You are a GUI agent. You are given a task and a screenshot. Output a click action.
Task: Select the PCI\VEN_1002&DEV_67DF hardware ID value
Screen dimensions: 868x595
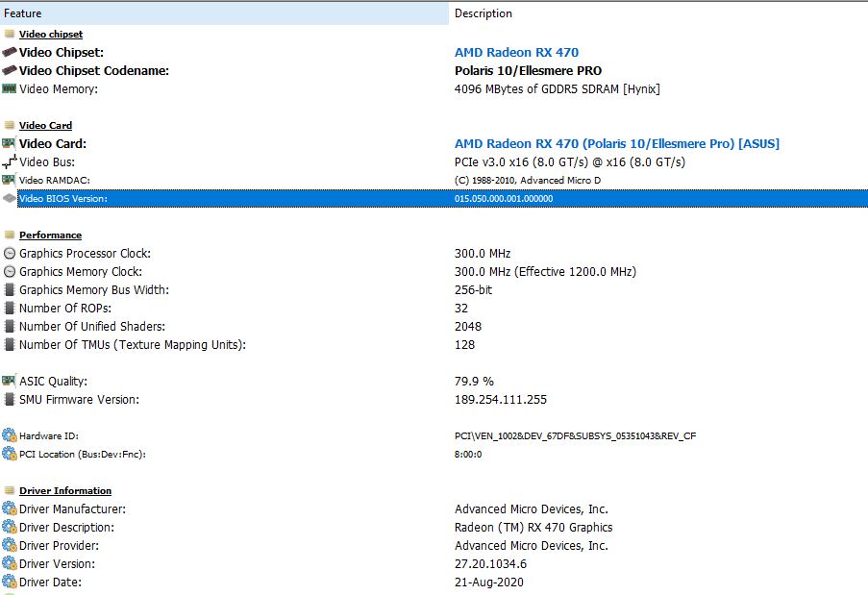[x=575, y=436]
